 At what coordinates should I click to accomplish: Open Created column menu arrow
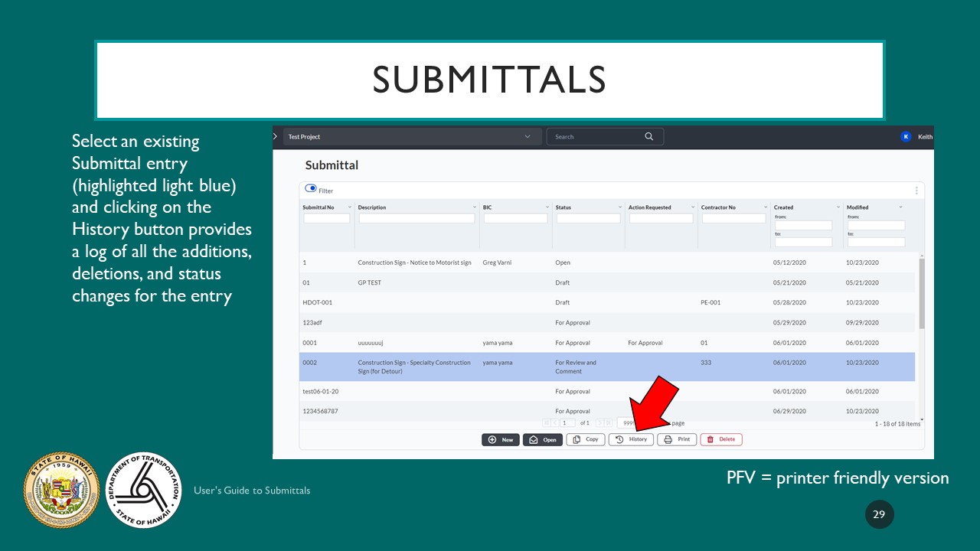point(838,207)
